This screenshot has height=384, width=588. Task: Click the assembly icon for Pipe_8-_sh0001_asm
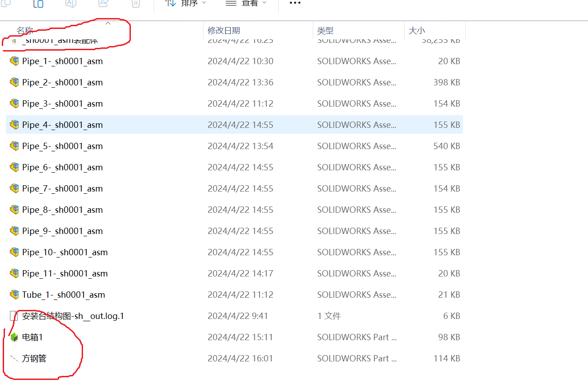(14, 210)
